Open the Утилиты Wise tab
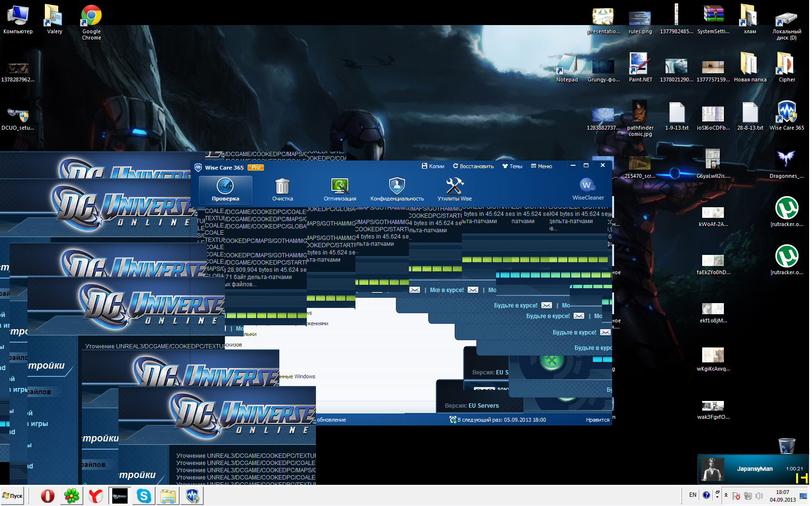This screenshot has height=506, width=812. 455,189
